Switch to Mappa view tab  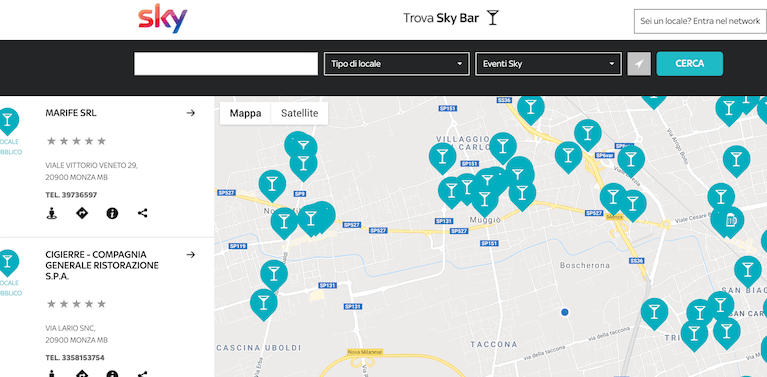[x=246, y=113]
